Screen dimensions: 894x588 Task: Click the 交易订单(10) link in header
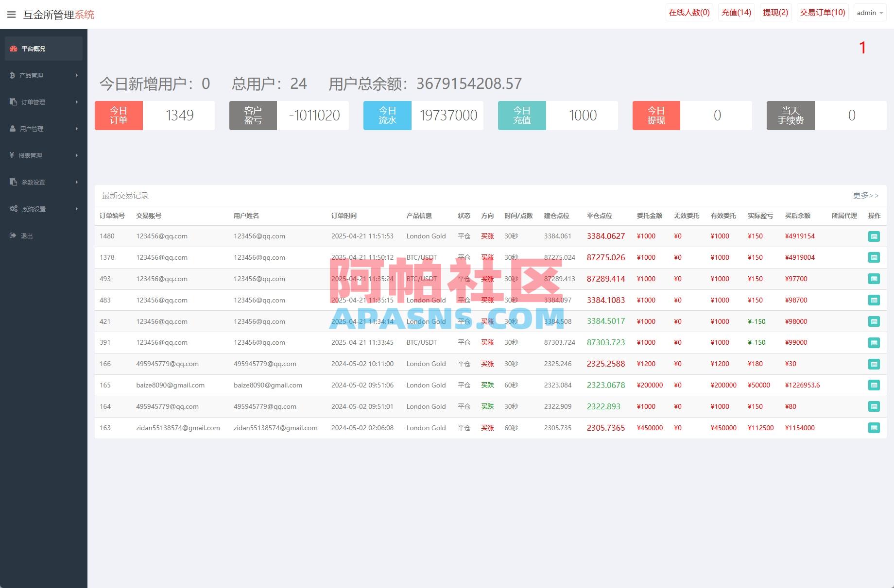point(823,12)
